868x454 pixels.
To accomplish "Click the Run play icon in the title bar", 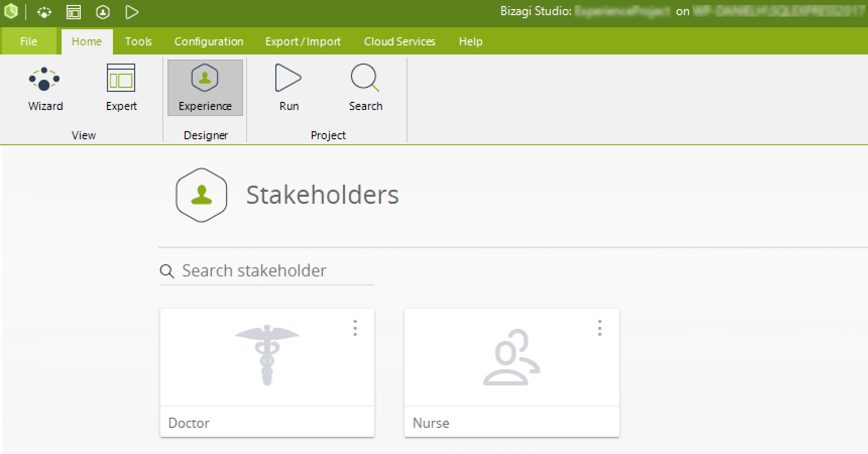I will pyautogui.click(x=132, y=12).
